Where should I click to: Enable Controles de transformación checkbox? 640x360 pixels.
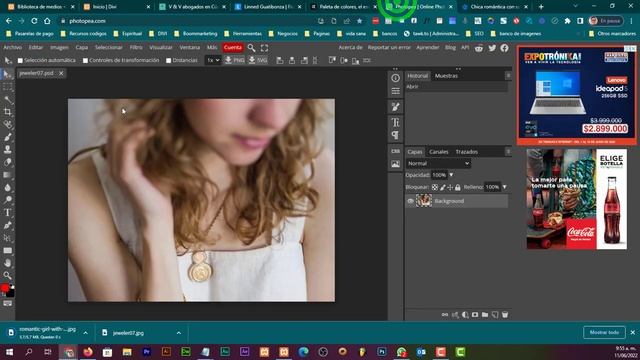(x=85, y=60)
